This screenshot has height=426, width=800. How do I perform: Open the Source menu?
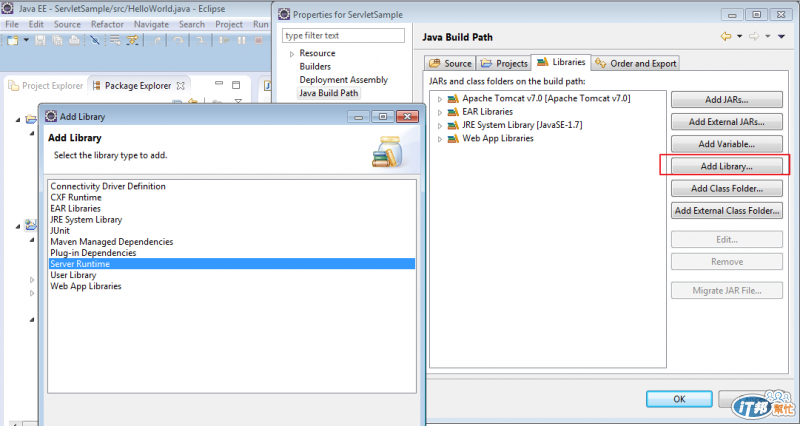(x=67, y=24)
